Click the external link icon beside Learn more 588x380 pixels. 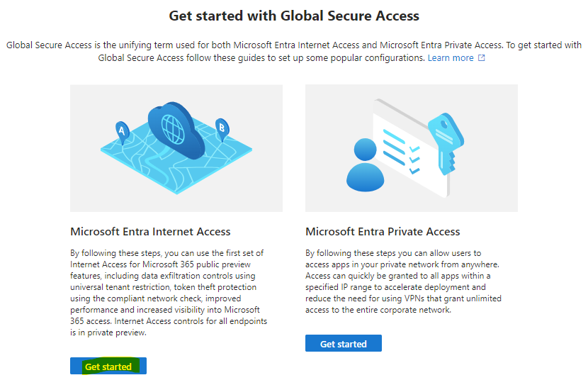pos(481,57)
